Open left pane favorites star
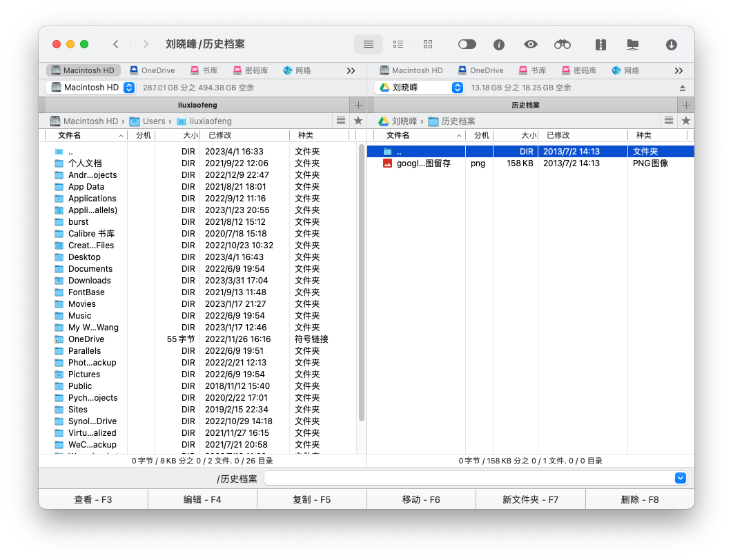The image size is (733, 560). pyautogui.click(x=358, y=121)
